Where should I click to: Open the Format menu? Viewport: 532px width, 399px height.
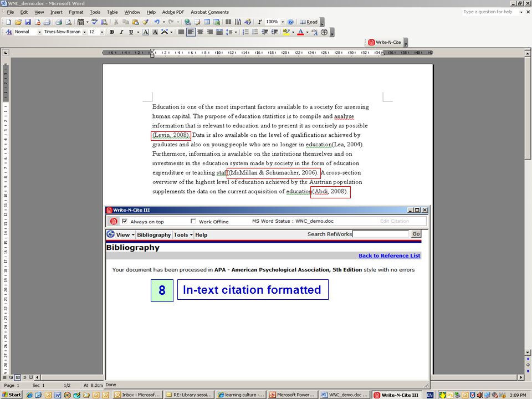tap(76, 12)
